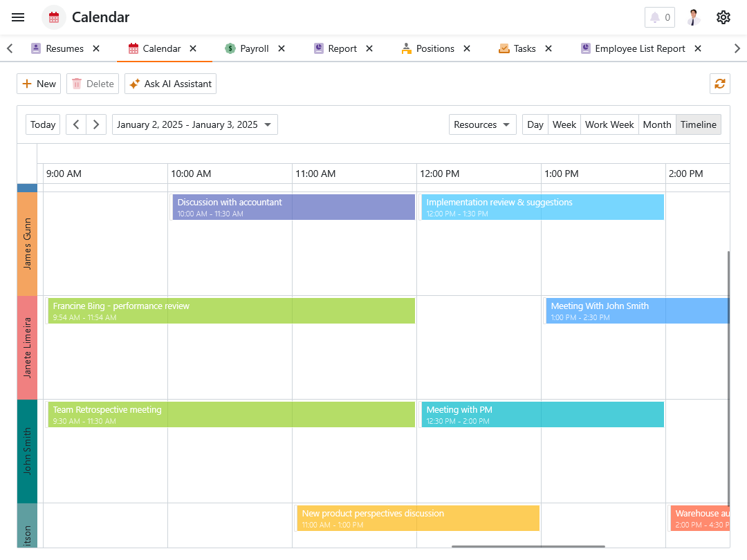The image size is (747, 560).
Task: Ask AI Assistant button
Action: [x=170, y=84]
